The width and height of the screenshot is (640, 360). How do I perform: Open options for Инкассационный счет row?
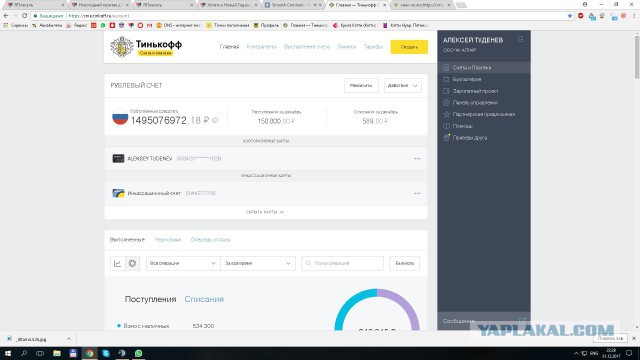417,193
